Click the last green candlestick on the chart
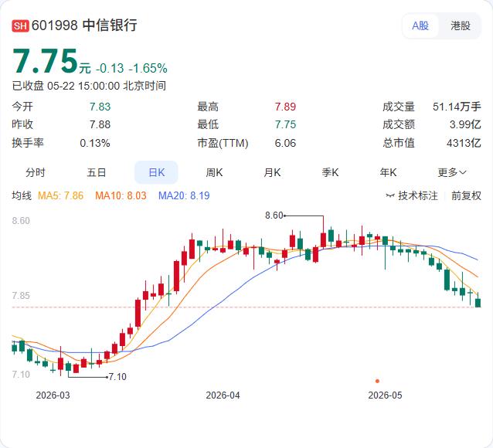Viewport: 493px width, 448px height. tap(478, 301)
